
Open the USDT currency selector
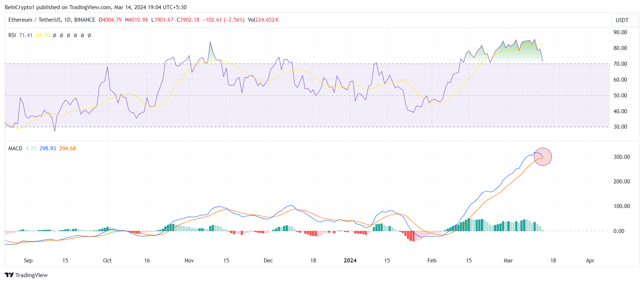(622, 20)
